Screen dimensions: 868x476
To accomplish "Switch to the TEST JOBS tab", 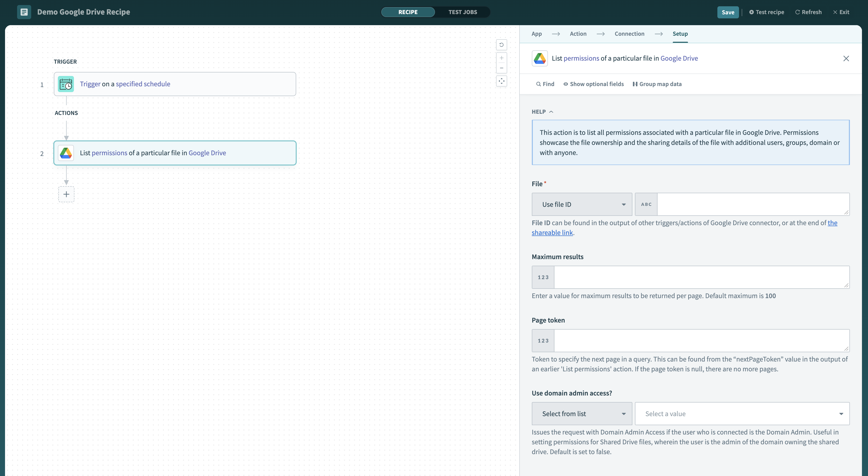I will pos(462,12).
